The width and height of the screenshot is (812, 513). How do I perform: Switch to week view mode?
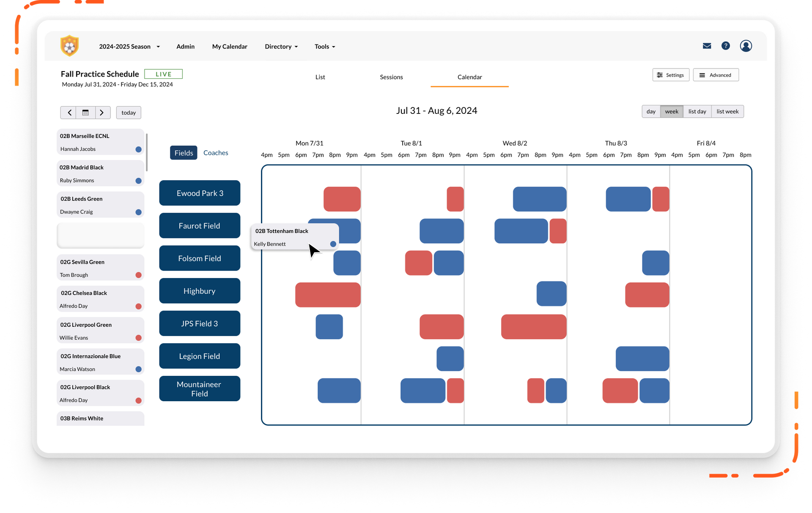click(671, 111)
